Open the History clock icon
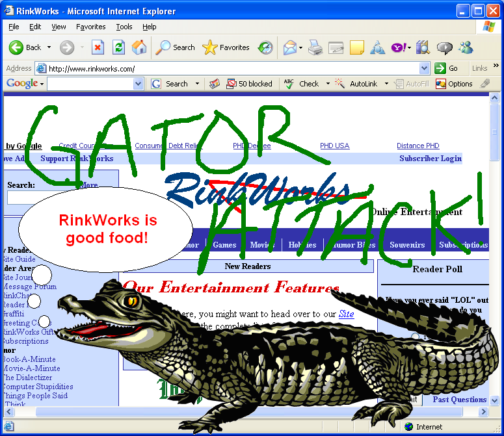The width and height of the screenshot is (504, 436). pyautogui.click(x=265, y=48)
